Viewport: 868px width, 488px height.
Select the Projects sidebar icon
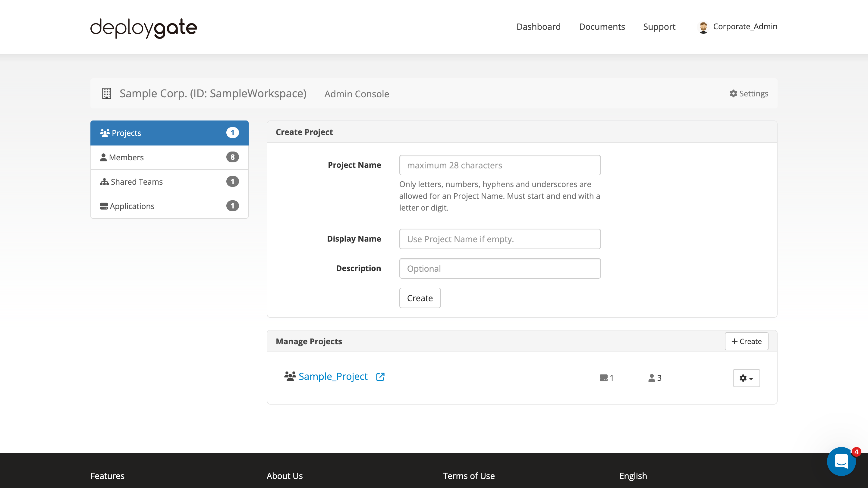tap(105, 133)
